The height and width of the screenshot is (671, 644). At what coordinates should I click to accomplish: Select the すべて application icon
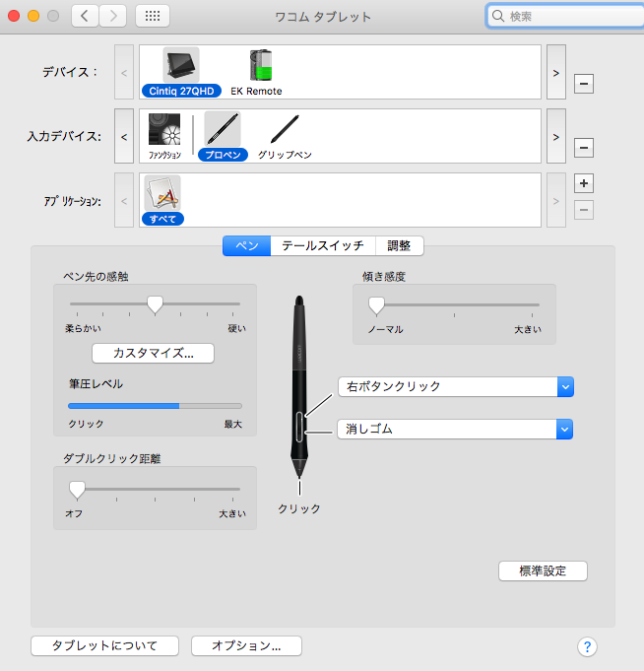point(162,193)
